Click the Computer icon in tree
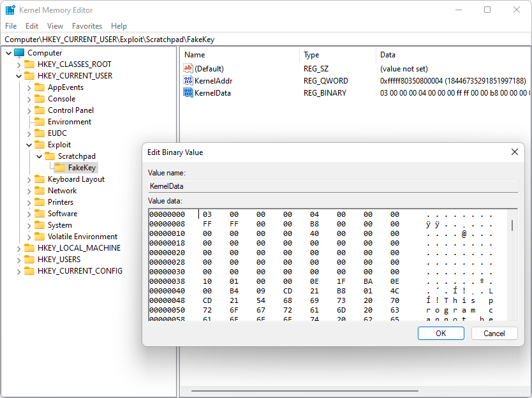The image size is (532, 398). tap(19, 53)
